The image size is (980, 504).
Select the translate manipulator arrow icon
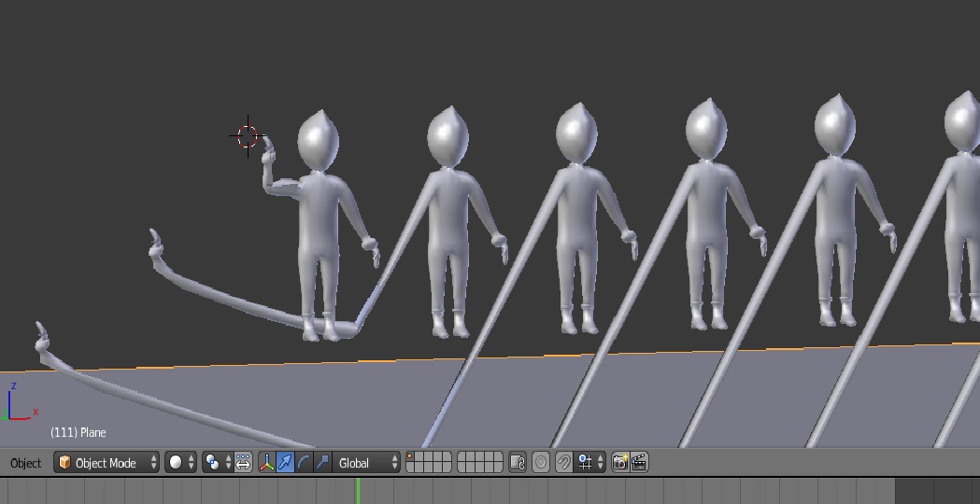(285, 463)
